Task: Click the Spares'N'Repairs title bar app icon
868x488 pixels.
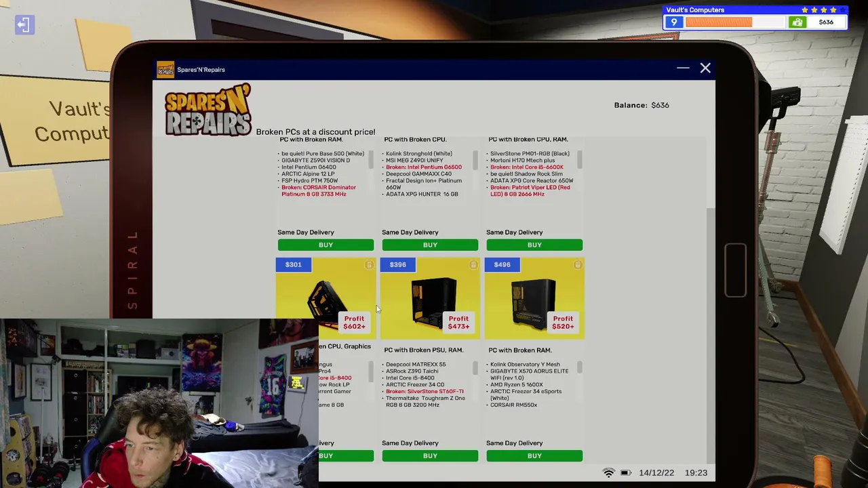Action: (x=165, y=69)
